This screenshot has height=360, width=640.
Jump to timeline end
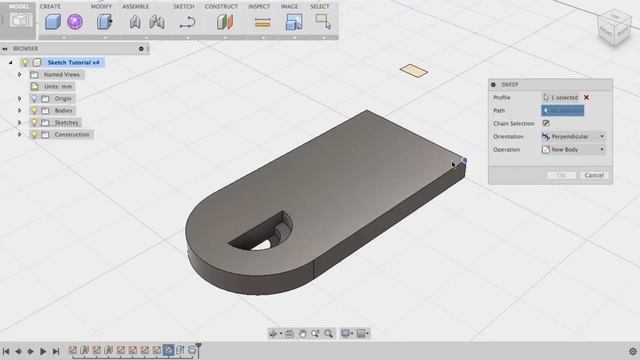click(56, 351)
